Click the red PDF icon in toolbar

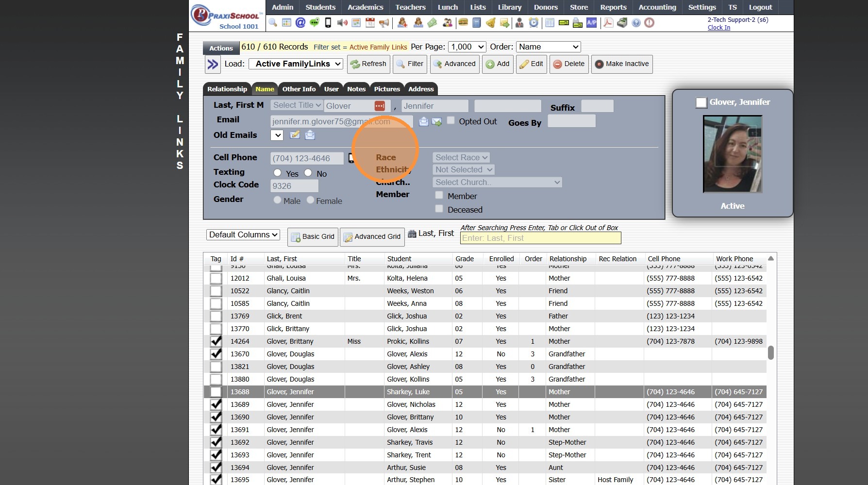tap(608, 23)
